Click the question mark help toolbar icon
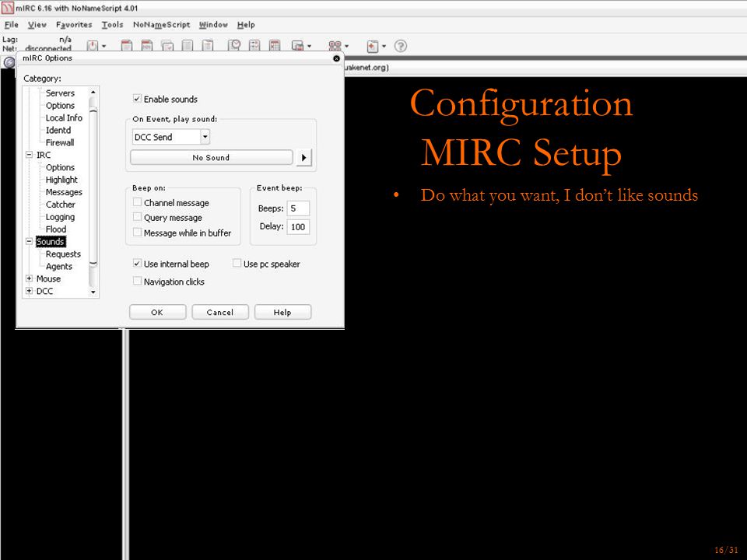This screenshot has height=560, width=747. click(401, 46)
